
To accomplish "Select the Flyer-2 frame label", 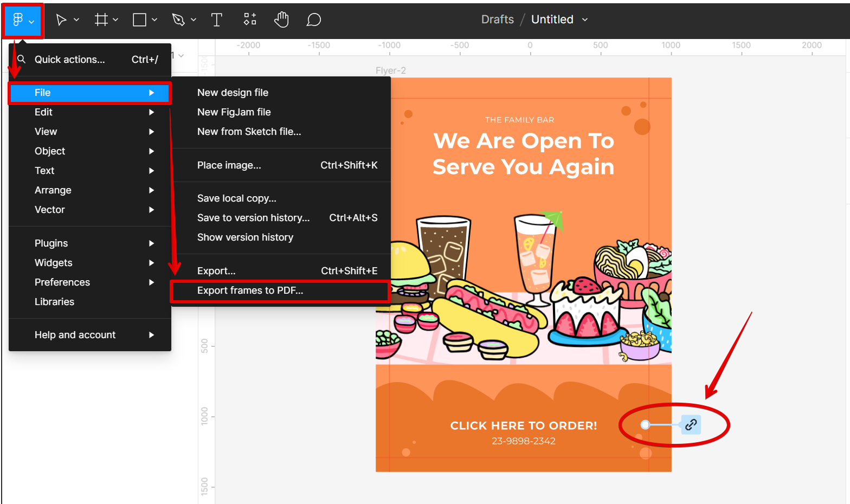I will click(x=390, y=70).
